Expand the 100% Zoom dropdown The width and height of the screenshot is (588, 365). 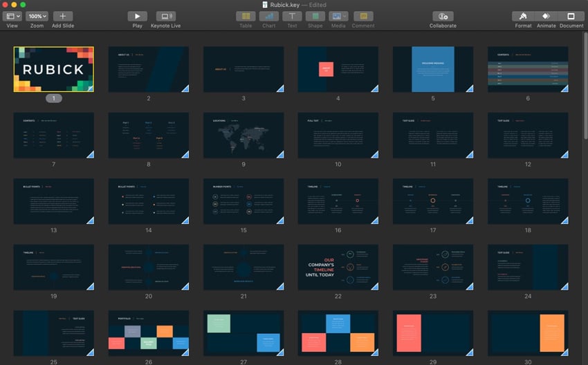tap(37, 16)
